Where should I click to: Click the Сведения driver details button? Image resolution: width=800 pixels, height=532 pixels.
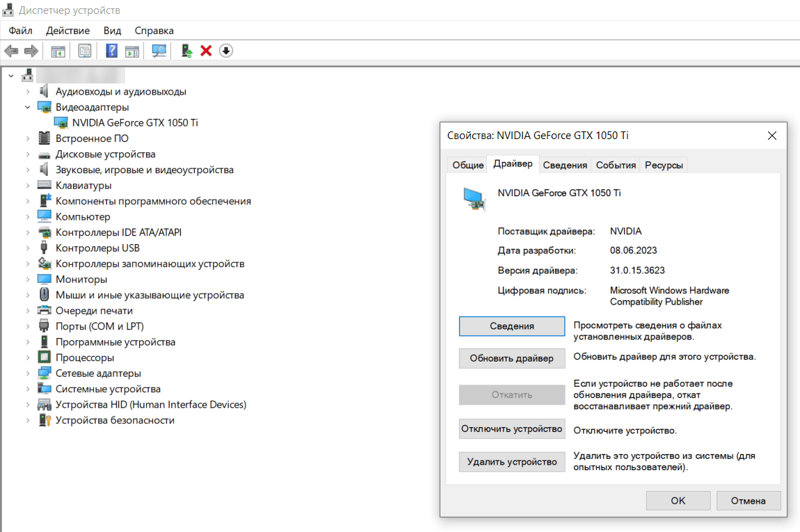pos(512,326)
